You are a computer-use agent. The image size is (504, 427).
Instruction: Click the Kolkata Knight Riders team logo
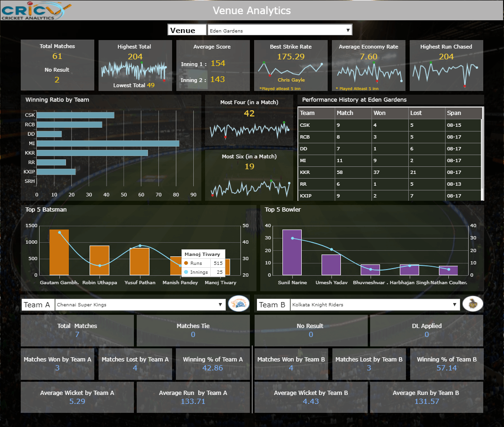click(472, 304)
